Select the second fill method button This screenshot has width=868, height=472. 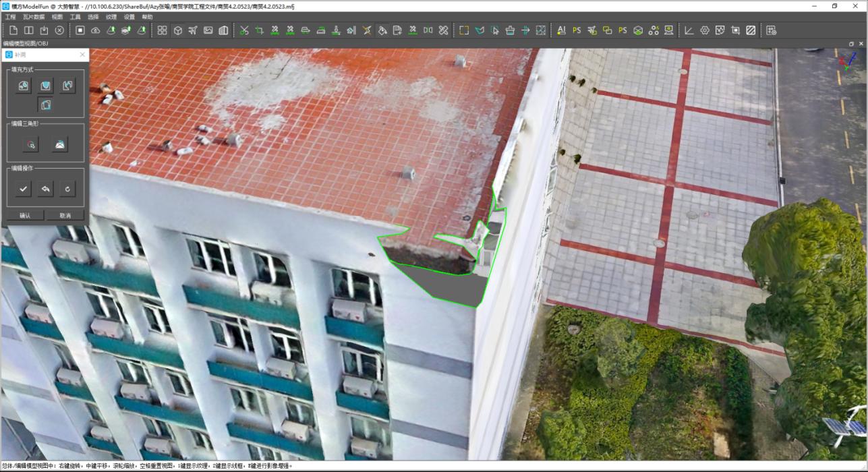point(46,86)
